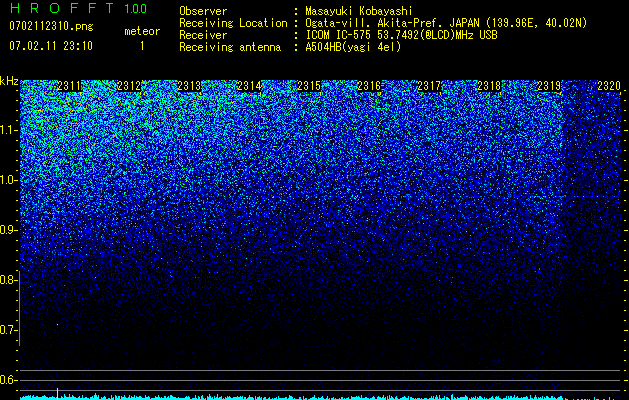
Task: Click the 2318 time marker
Action: 489,86
